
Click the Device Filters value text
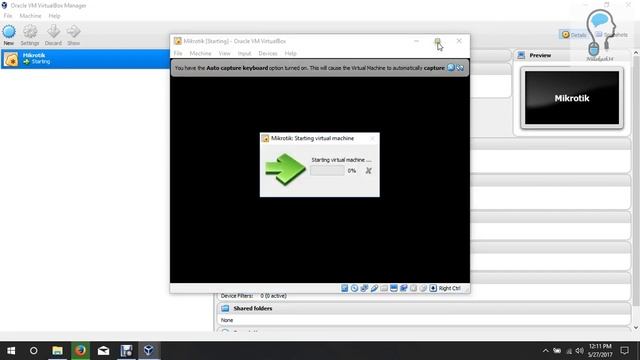click(x=273, y=296)
